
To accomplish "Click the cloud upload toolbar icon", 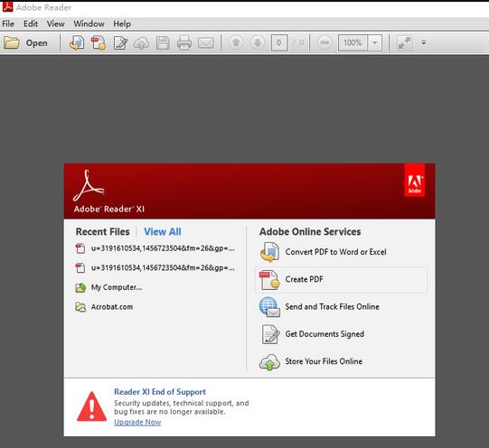I will (x=141, y=43).
